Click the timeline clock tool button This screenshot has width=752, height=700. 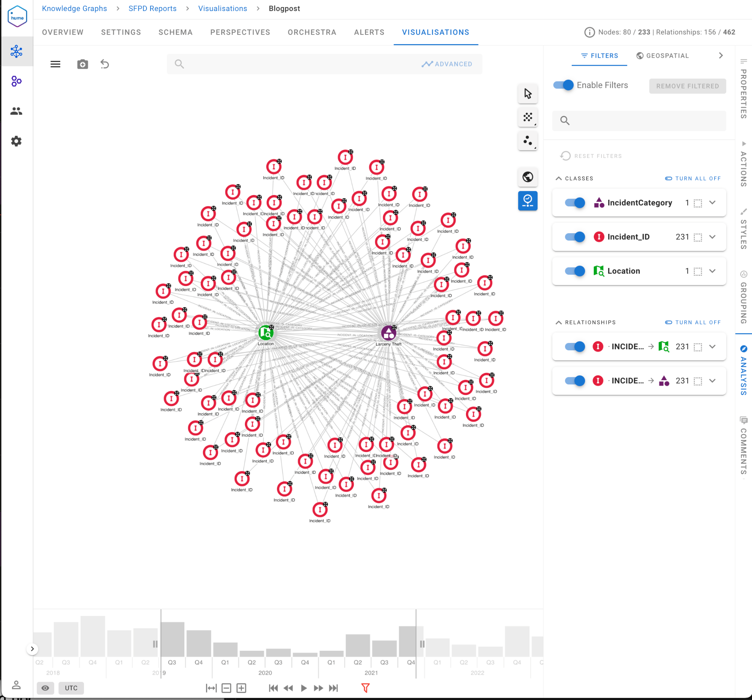[528, 201]
